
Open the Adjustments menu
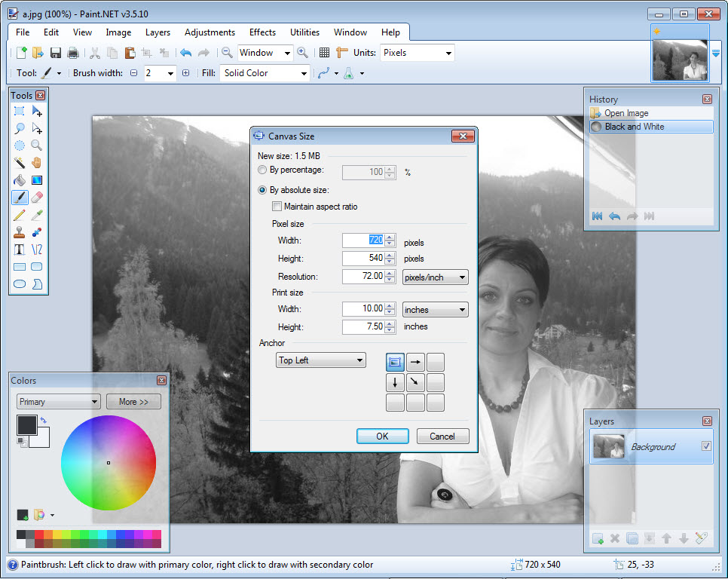[x=210, y=32]
